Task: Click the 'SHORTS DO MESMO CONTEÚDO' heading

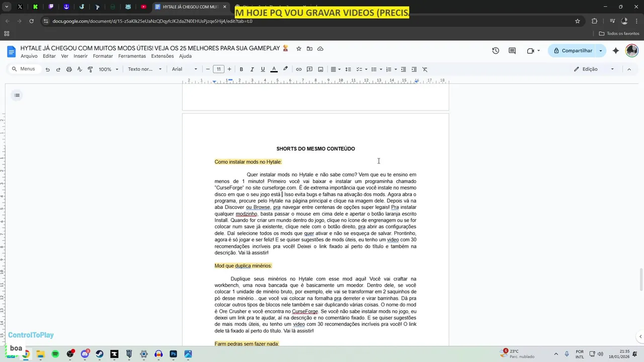Action: (315, 149)
